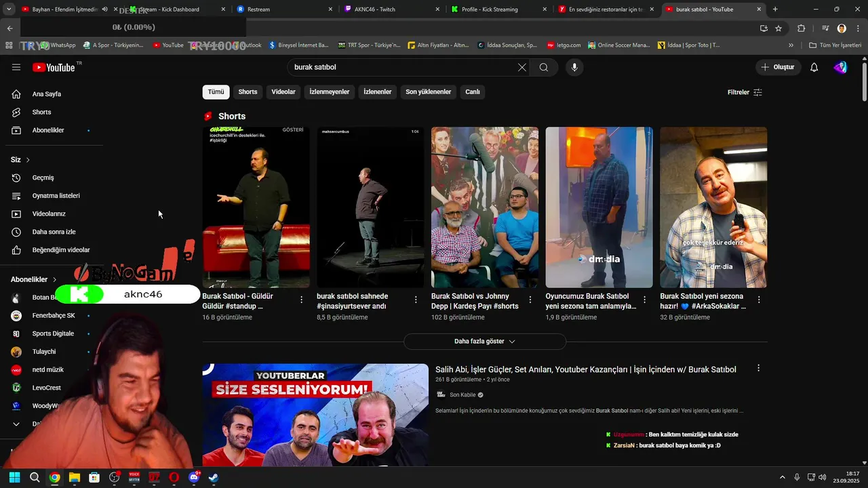Screen dimensions: 868x488
Task: Open options for 'Oyuncumuz Burak Satıbol' short
Action: coord(644,299)
